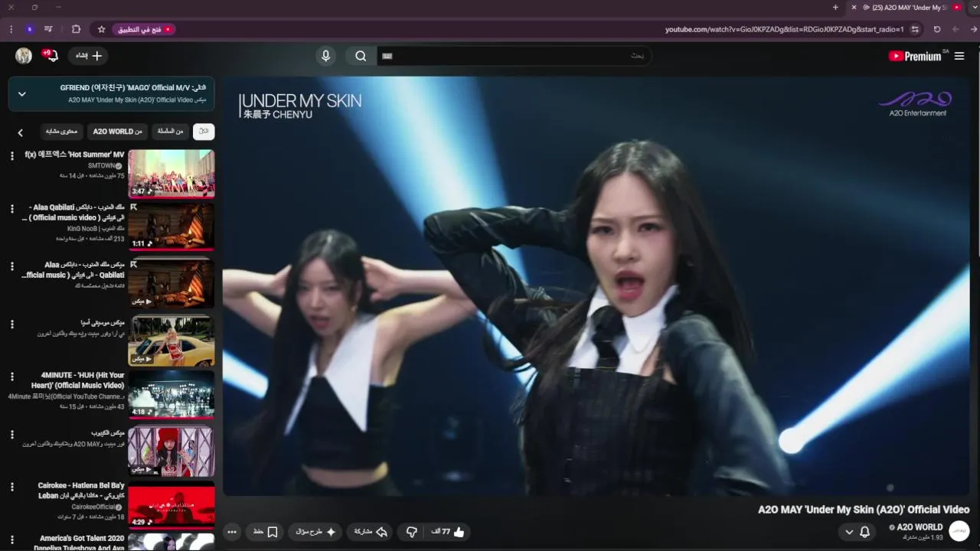Open f(x) 'Hot Summer' MV title
This screenshot has width=980, height=551.
(x=74, y=155)
